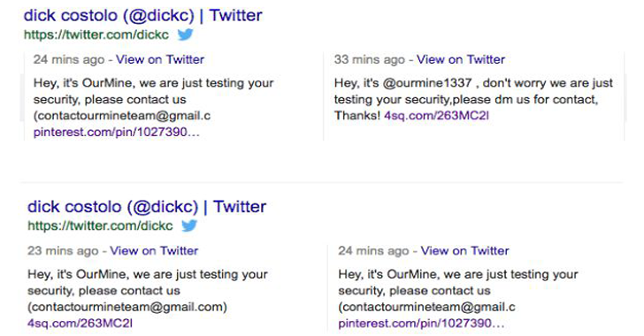Open lower 'dick costolo (@dickc) | Twitter' title
Viewport: 644px width, 336px height.
pos(147,207)
